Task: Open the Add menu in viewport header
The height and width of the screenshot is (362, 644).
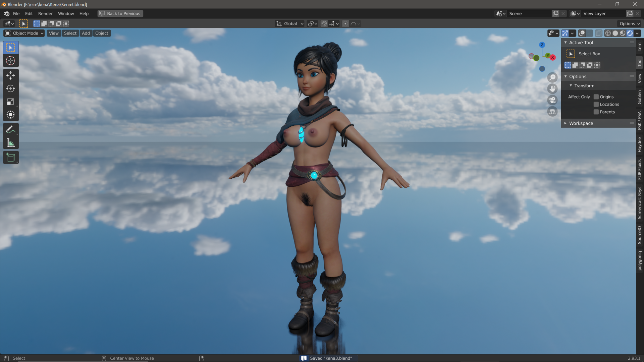Action: [86, 33]
